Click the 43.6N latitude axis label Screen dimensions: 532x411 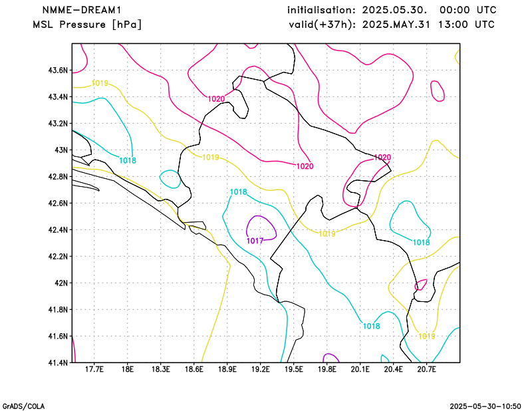click(58, 70)
